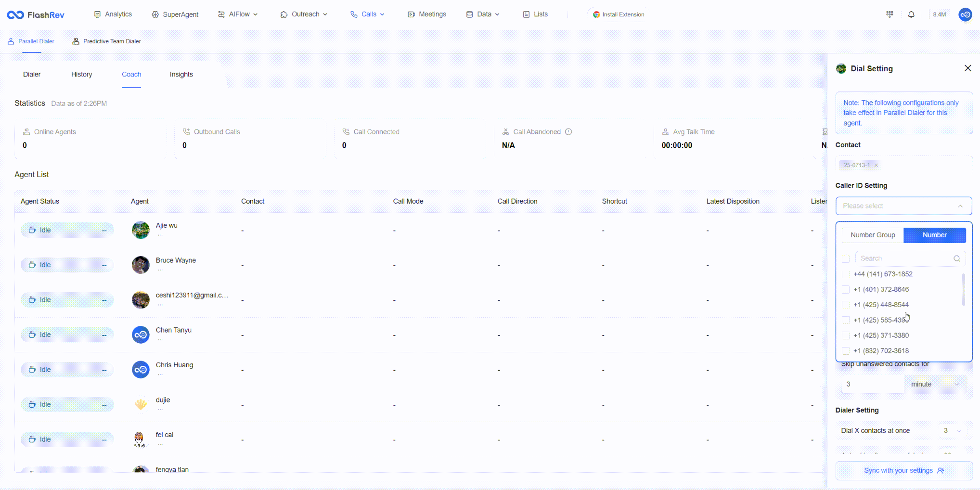Image resolution: width=980 pixels, height=490 pixels.
Task: Click the SuperAgent icon in navigation
Action: 155,14
